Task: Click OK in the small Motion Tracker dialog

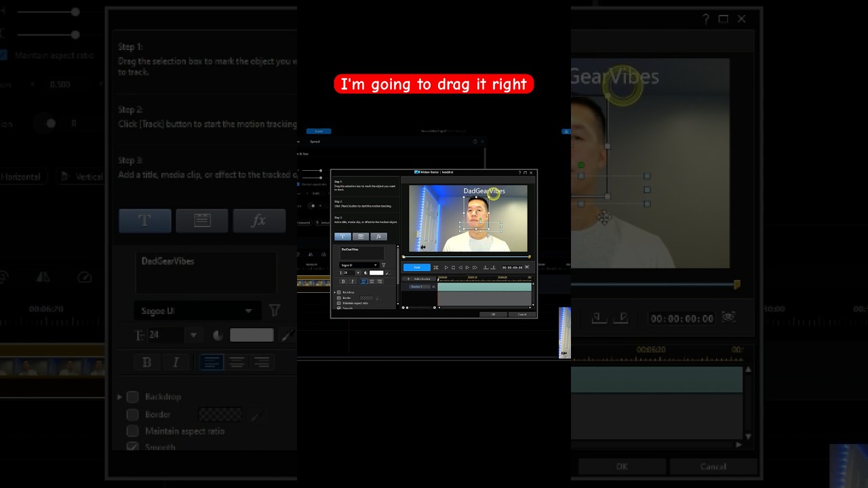Action: tap(493, 314)
